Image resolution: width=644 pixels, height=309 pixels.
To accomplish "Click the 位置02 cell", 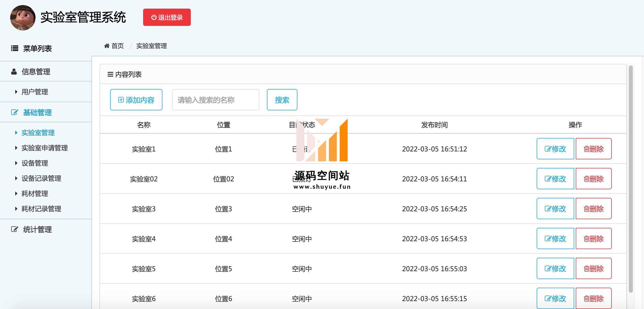I will [x=224, y=179].
